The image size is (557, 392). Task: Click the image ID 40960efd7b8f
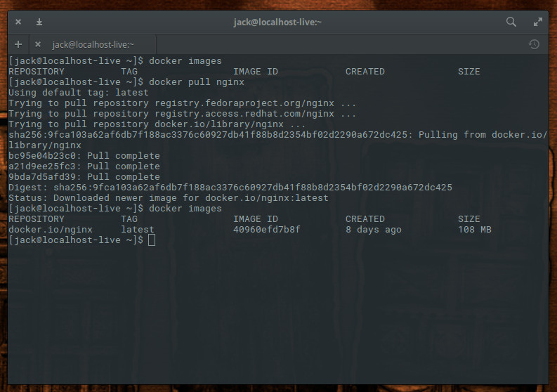tap(266, 230)
